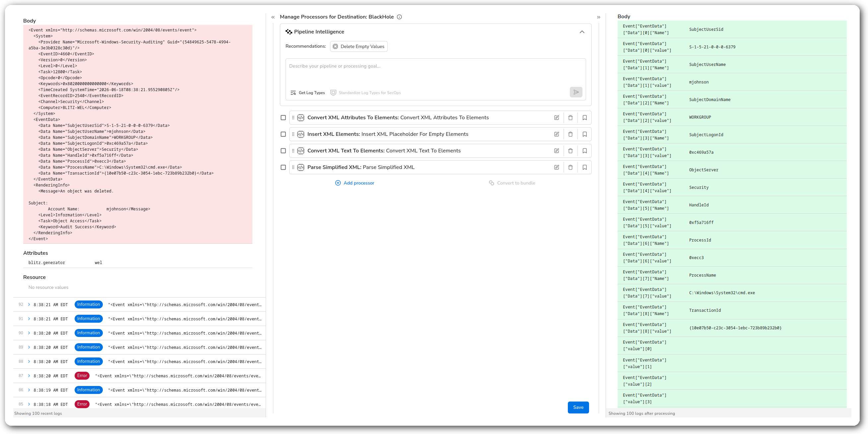Click the Information badge on log row 89
Screen dimensions: 868x434
[88, 347]
